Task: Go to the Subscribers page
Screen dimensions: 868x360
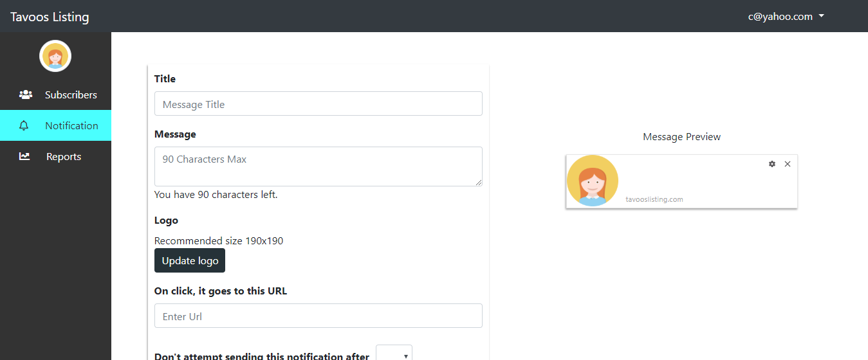Action: click(x=71, y=94)
